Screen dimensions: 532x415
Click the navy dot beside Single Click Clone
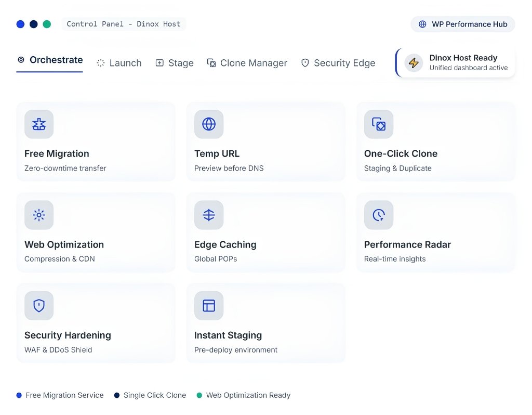117,395
